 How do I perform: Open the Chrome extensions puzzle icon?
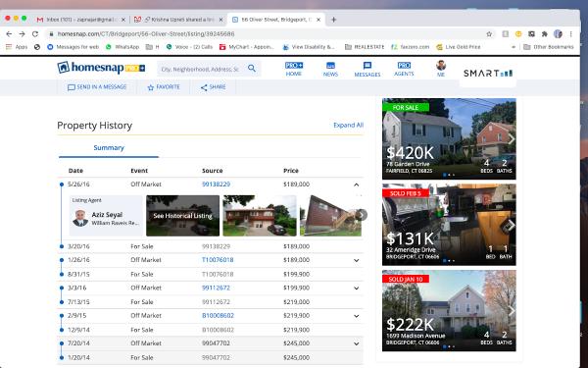pyautogui.click(x=545, y=34)
